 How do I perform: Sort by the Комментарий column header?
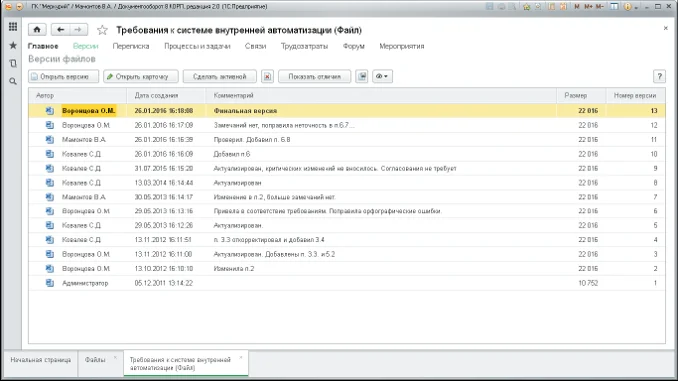[381, 95]
